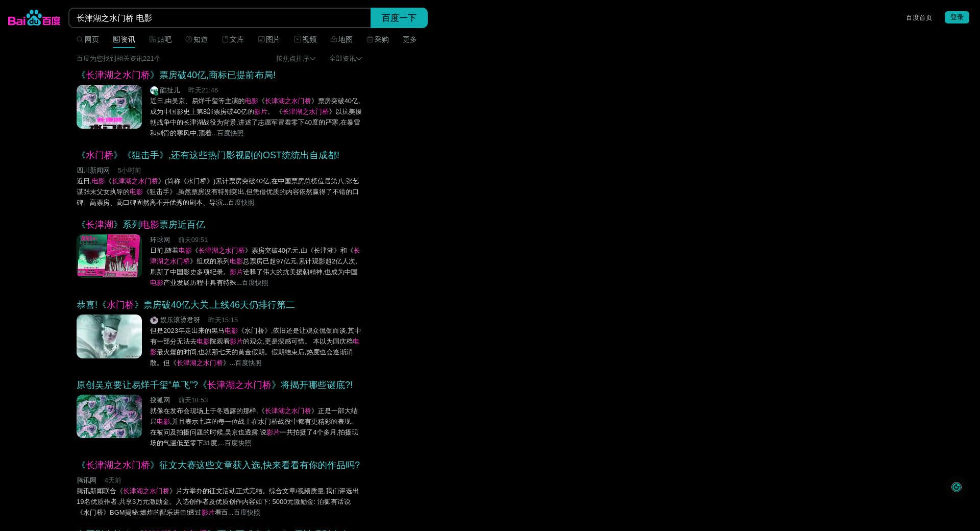Click the 环球网 source name
Viewport: 980px width, 531px height.
tap(160, 240)
